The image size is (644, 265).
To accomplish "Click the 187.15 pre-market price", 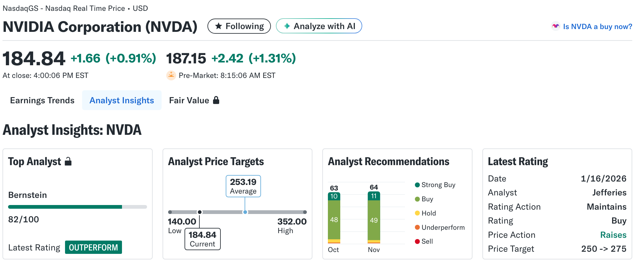I will [x=186, y=58].
